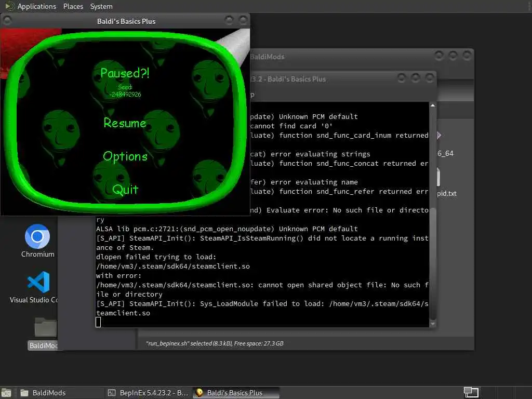Click the path forward arrow in BaldiMods window
The height and width of the screenshot is (399, 532).
pyautogui.click(x=439, y=136)
